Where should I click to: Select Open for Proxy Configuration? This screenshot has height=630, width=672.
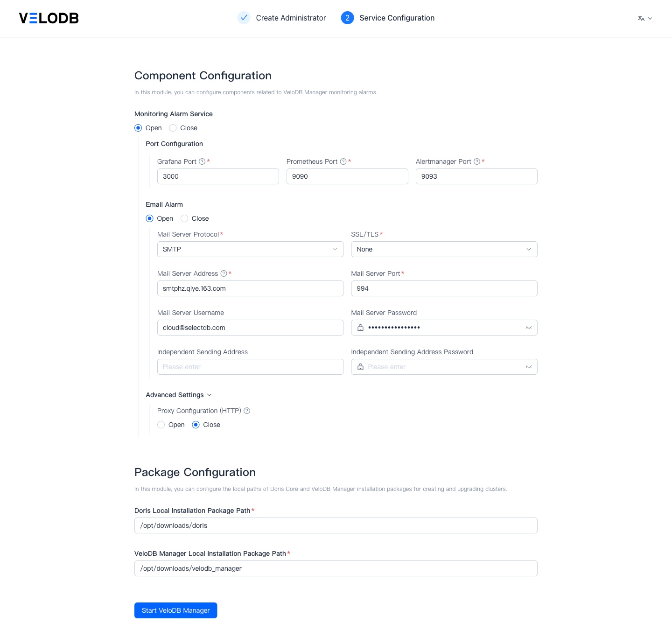tap(171, 425)
